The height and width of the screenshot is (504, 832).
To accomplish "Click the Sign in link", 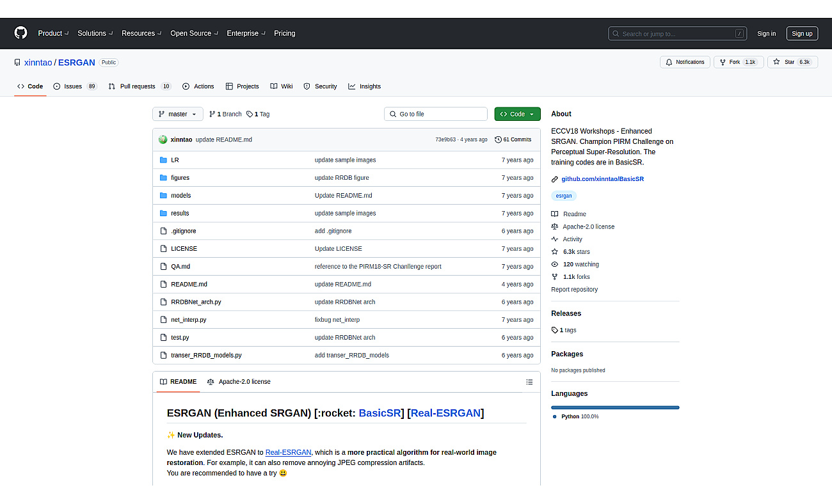I will [766, 34].
